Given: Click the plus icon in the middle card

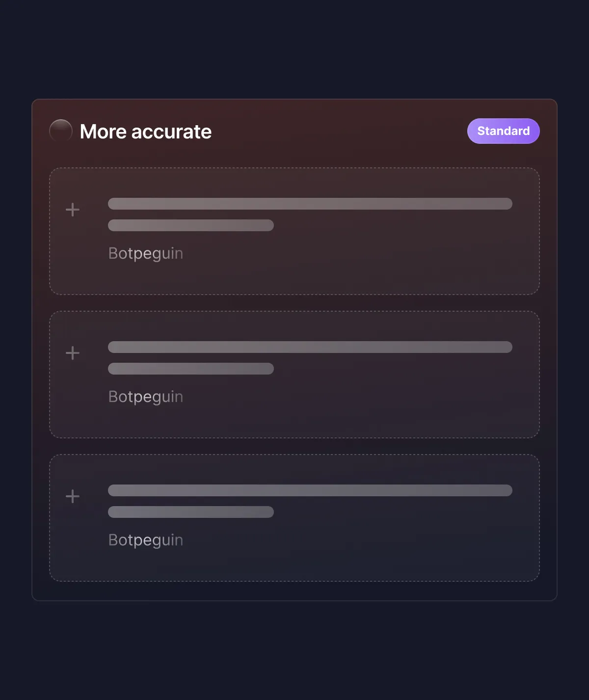Looking at the screenshot, I should coord(73,353).
